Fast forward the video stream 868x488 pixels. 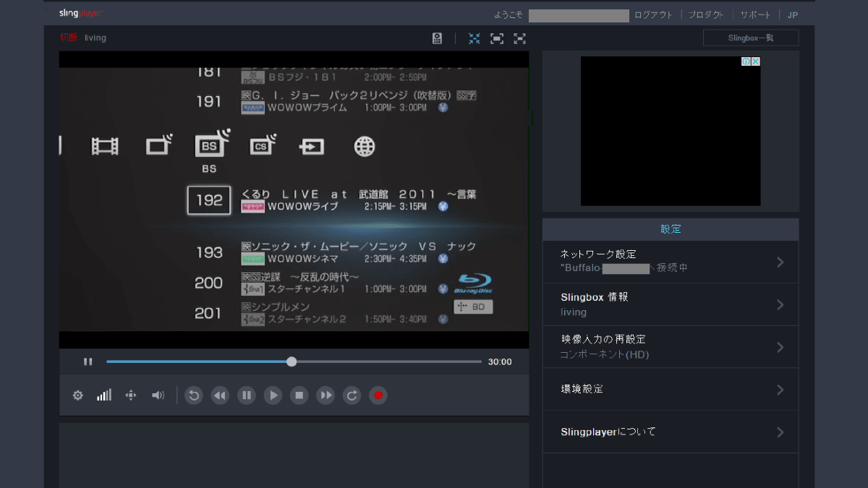click(325, 395)
